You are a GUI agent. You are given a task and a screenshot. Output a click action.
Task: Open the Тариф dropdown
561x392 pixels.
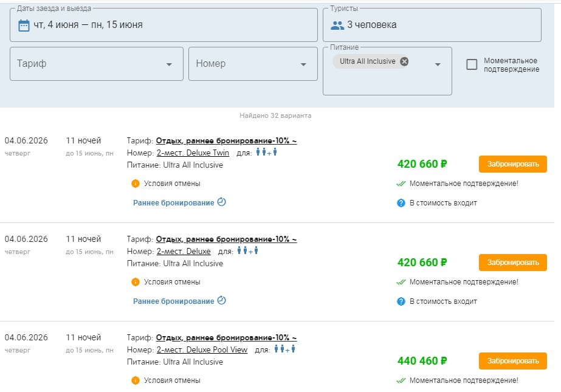pos(97,64)
